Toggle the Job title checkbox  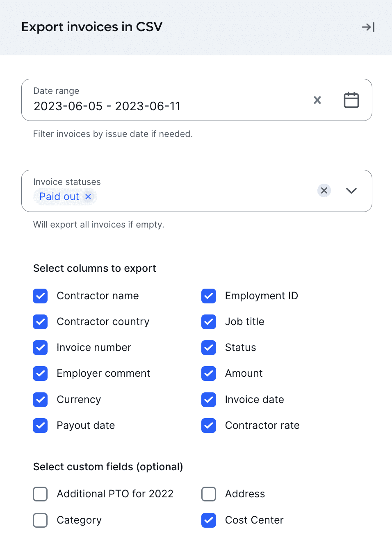[x=209, y=322]
